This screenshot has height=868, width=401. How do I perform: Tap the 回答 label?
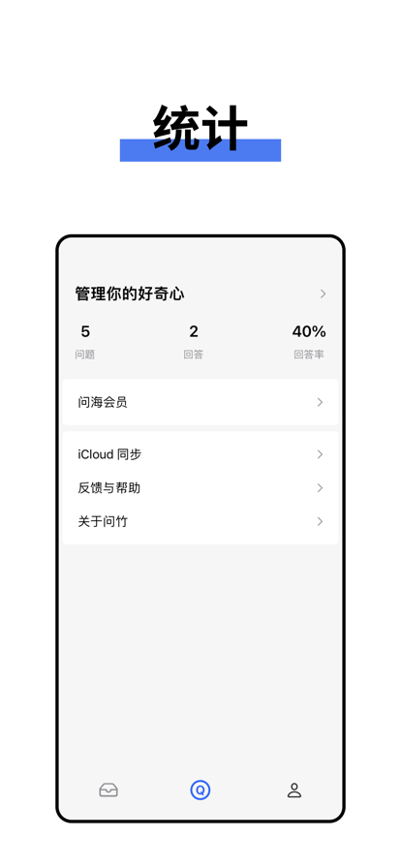point(194,355)
